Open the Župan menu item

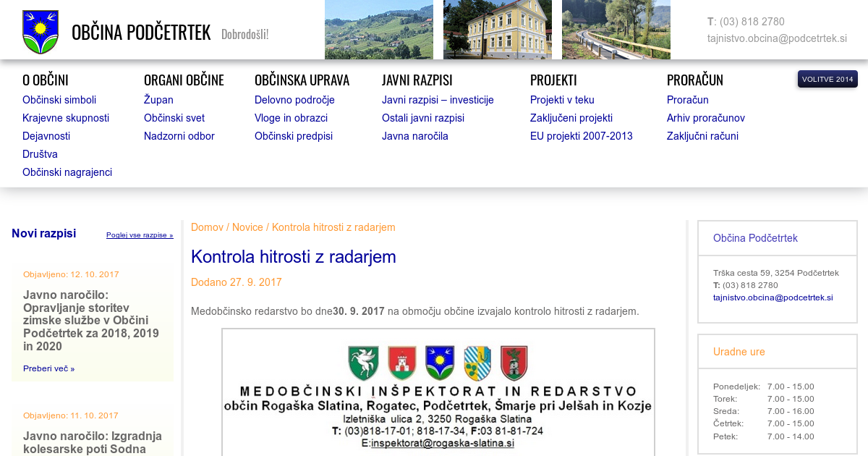click(x=158, y=100)
